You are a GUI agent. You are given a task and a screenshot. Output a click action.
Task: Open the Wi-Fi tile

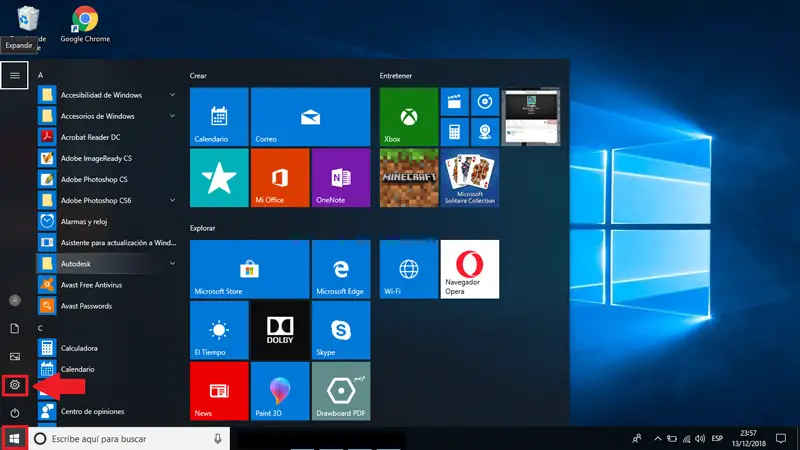coord(409,269)
